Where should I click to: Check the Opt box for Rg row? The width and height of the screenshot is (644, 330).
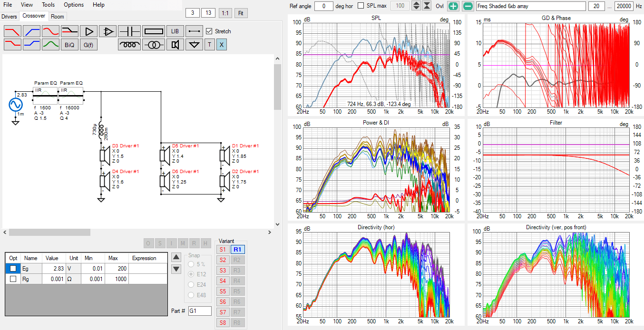coord(13,279)
